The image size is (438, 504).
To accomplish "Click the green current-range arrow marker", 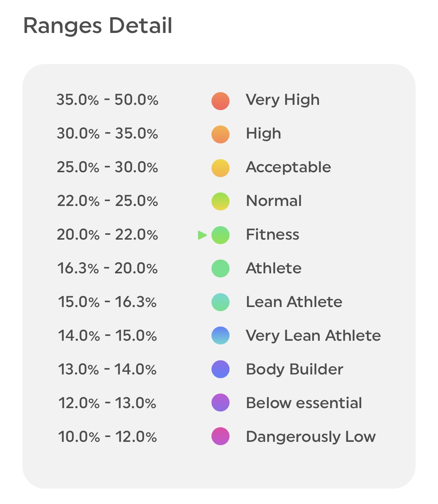I will click(x=202, y=235).
